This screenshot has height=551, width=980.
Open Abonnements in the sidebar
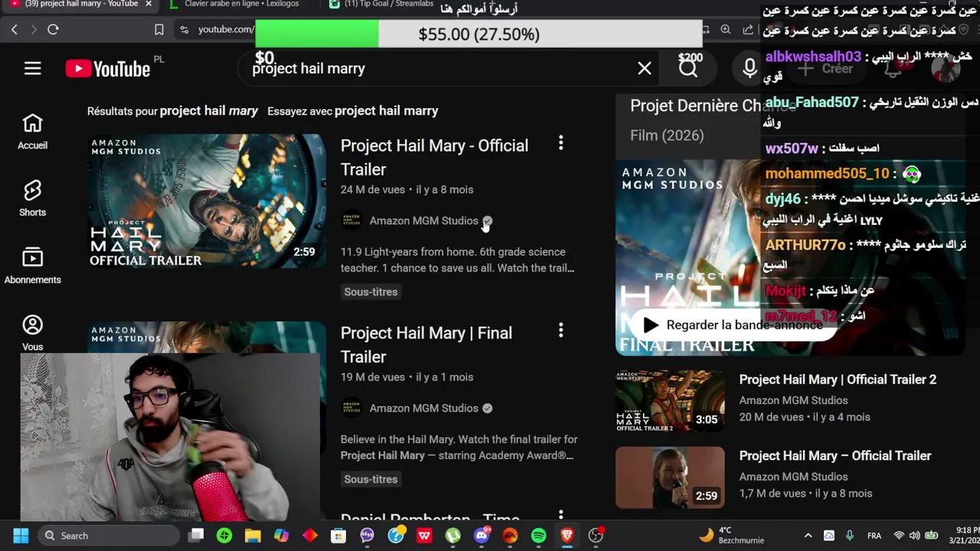coord(32,266)
